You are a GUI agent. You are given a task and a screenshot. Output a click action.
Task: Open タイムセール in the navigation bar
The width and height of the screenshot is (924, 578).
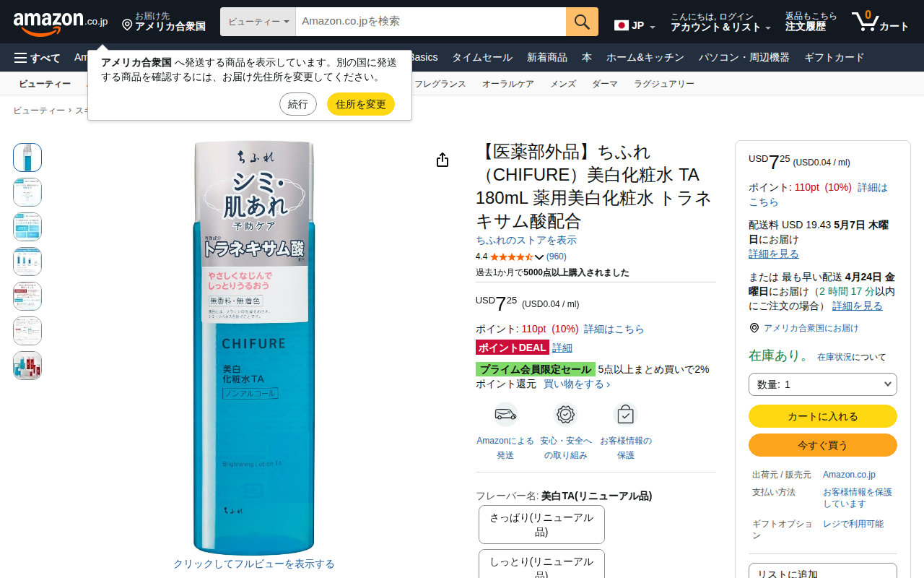pos(482,58)
